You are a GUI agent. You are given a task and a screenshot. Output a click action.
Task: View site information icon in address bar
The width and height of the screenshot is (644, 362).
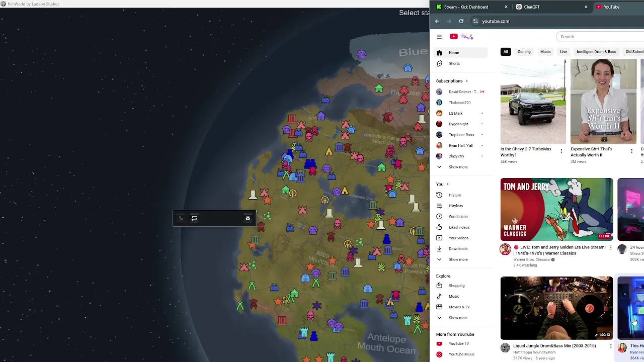point(475,21)
